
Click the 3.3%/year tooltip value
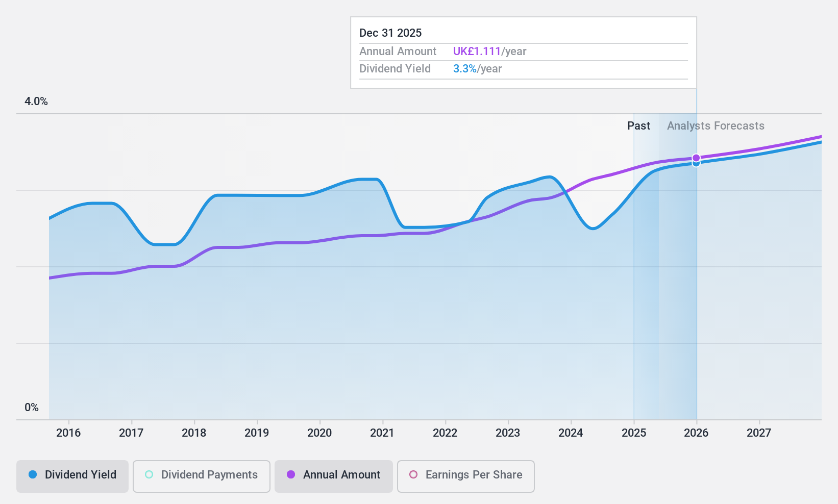tap(477, 69)
